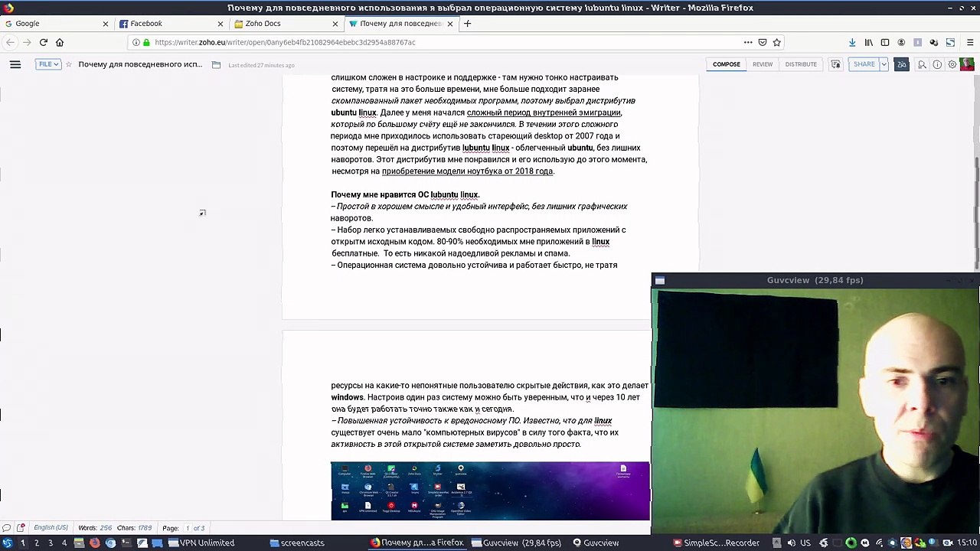Click the desktop screenshot image in document
This screenshot has width=980, height=551.
490,491
